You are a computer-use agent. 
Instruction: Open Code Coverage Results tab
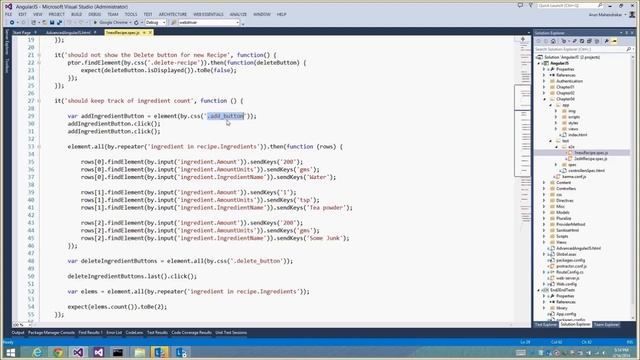(x=191, y=333)
